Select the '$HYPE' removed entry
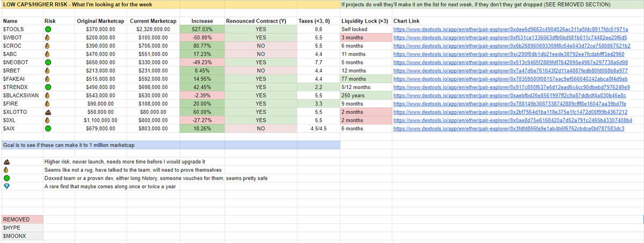Screen dimensions: 644x243 (x=22, y=227)
